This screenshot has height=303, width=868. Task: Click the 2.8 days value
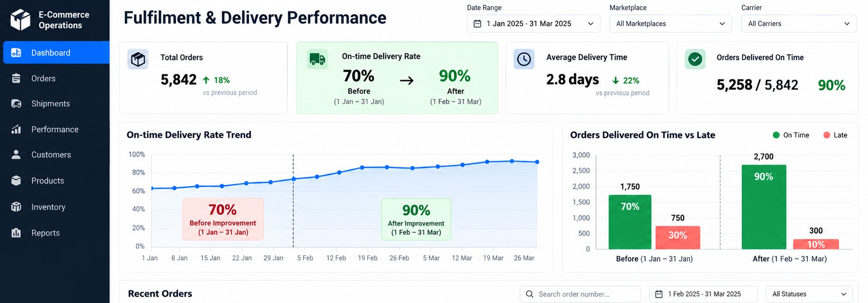tap(572, 79)
